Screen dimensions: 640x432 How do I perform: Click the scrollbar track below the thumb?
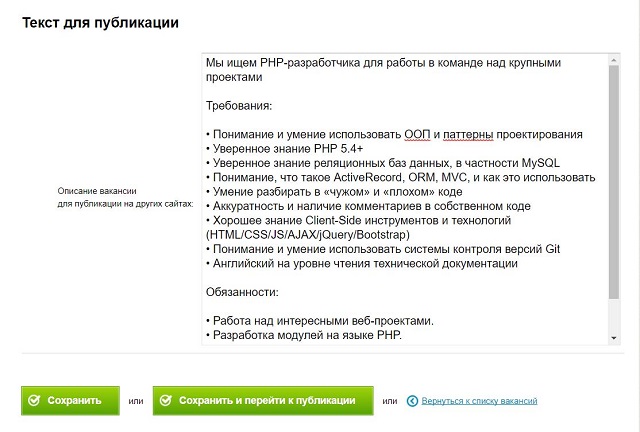pyautogui.click(x=614, y=318)
